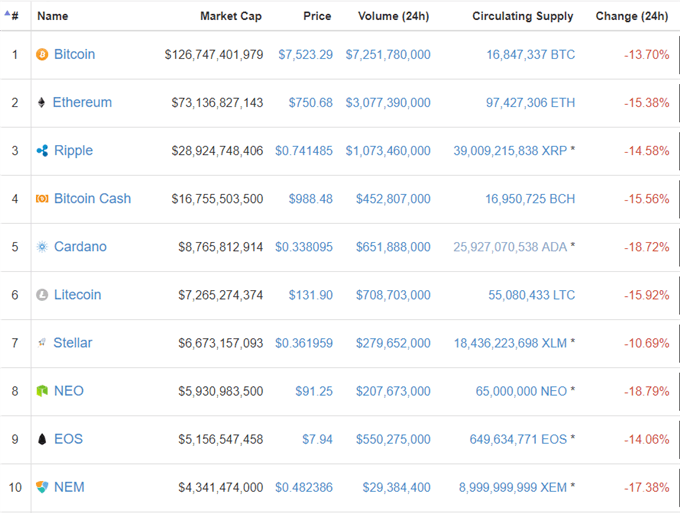
Task: Click the grey Litecoin coin icon
Action: 42,295
